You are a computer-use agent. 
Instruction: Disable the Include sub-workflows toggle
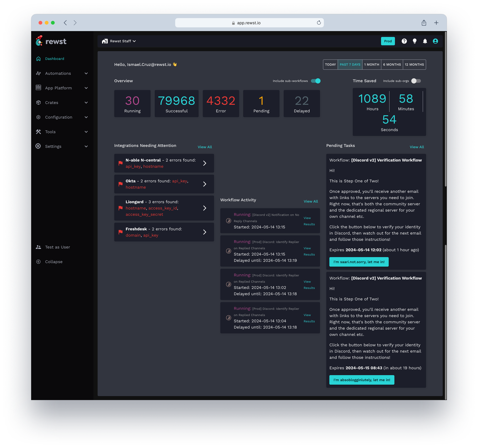(x=315, y=81)
